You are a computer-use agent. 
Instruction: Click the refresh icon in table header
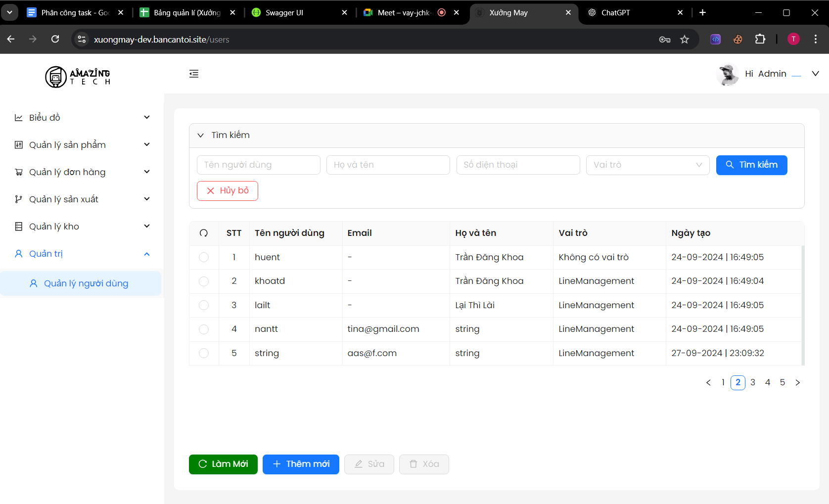click(204, 233)
